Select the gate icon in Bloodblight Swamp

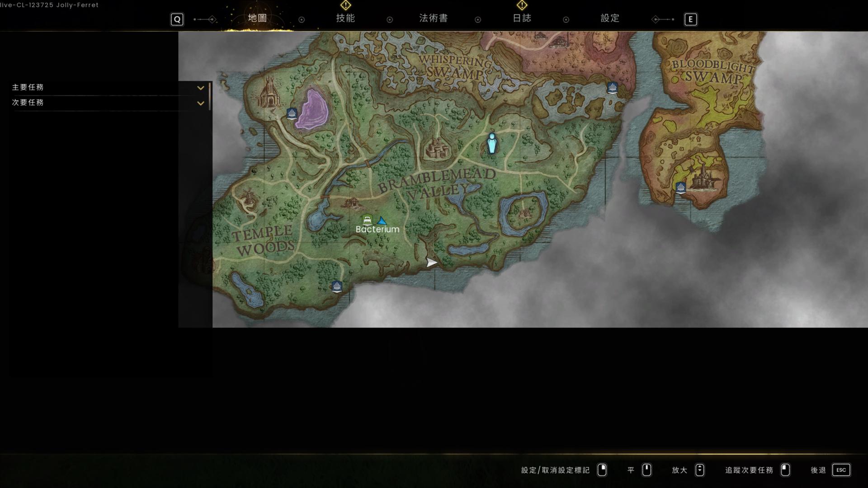tap(680, 187)
